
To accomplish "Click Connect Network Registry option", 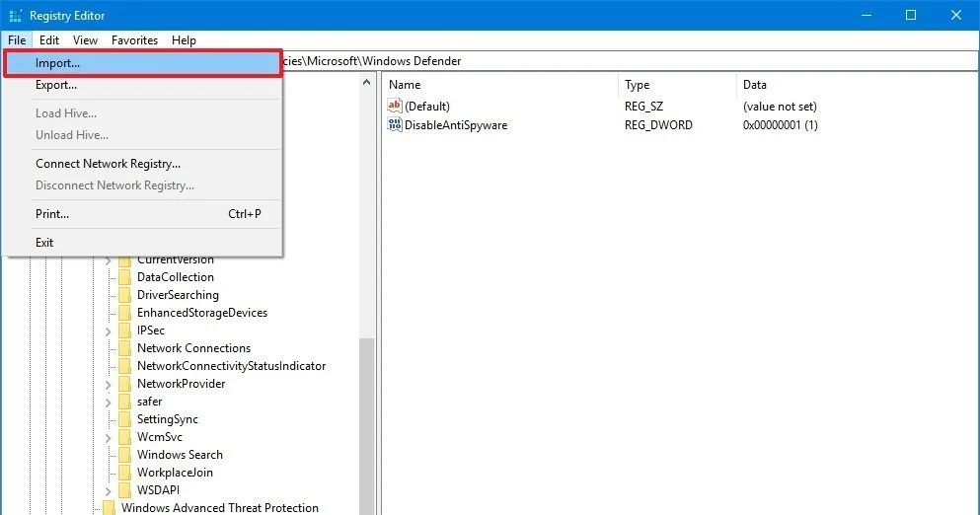I will pos(108,164).
